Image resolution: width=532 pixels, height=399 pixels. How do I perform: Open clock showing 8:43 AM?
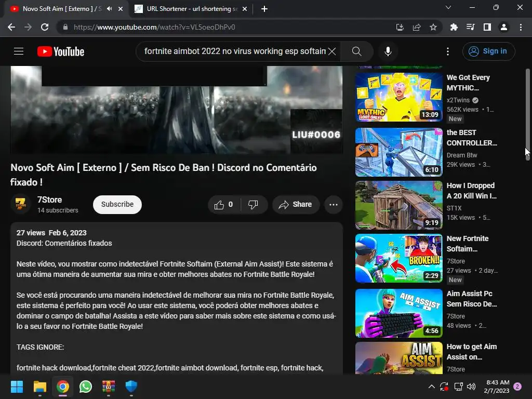click(497, 387)
